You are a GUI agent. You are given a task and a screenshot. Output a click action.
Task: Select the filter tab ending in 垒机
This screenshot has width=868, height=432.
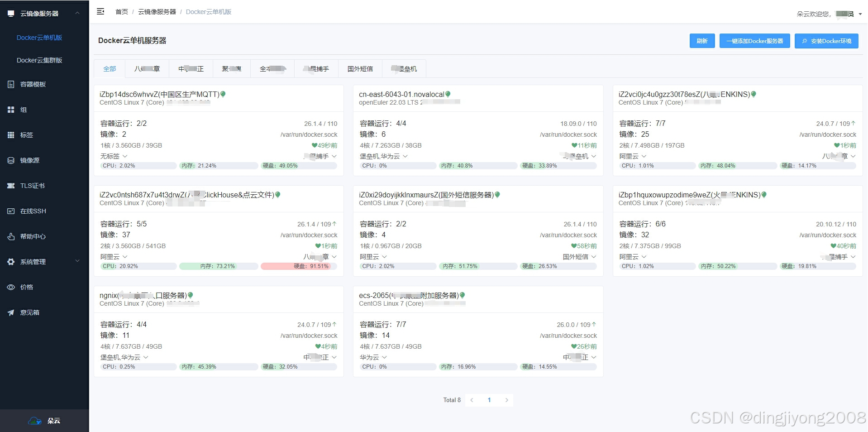click(404, 69)
